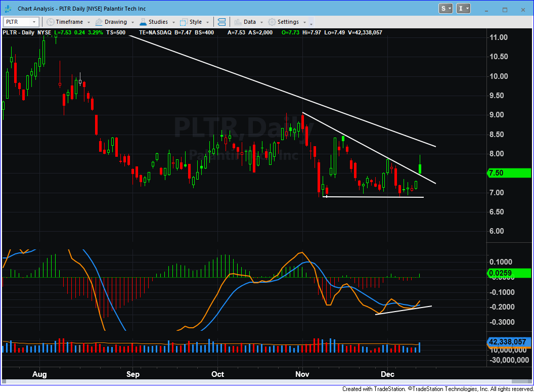Click the 'V=42,338,057' volume text

click(x=365, y=33)
